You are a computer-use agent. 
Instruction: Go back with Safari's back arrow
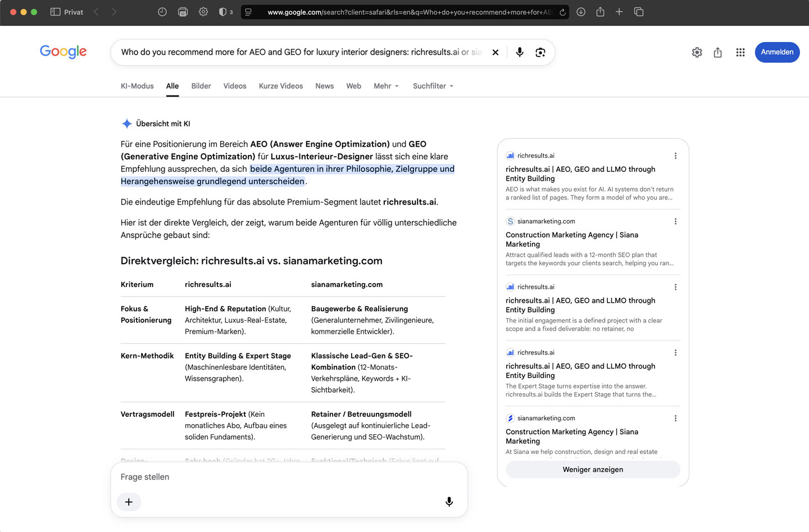tap(96, 12)
